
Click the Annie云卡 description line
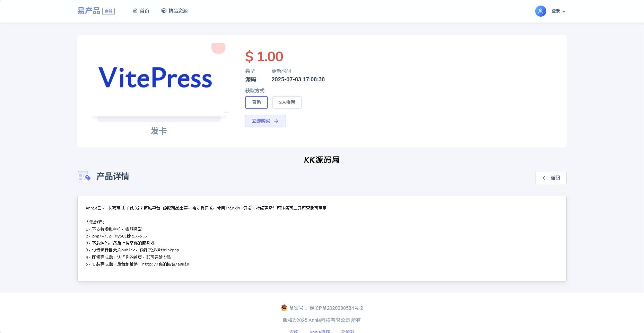[x=206, y=208]
